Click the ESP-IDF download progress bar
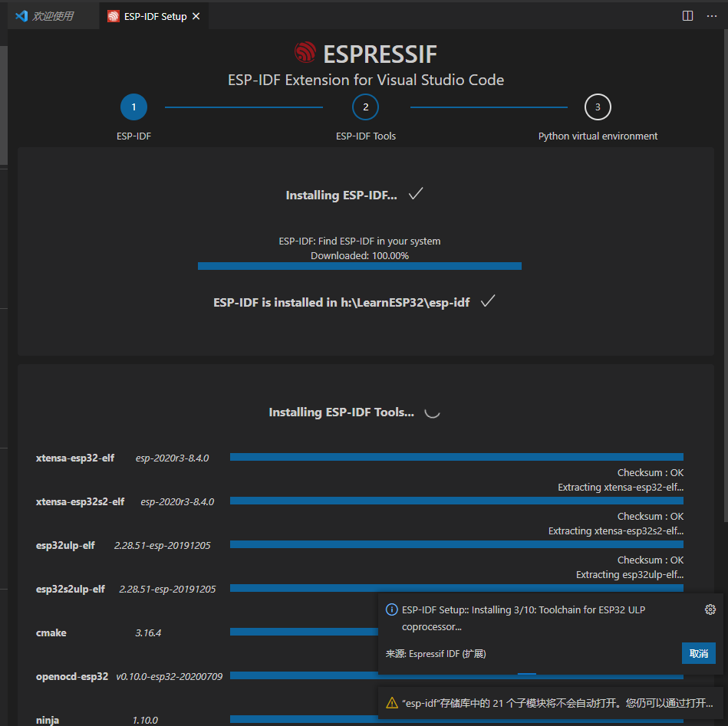This screenshot has width=728, height=726. [x=359, y=266]
